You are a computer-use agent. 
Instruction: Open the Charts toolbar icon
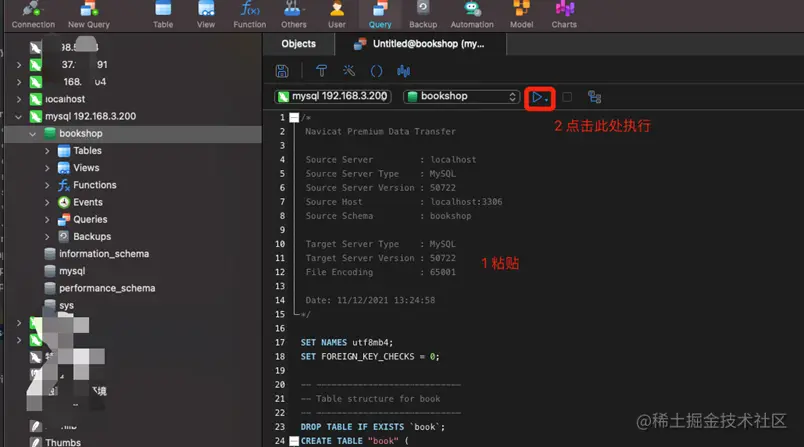(564, 15)
